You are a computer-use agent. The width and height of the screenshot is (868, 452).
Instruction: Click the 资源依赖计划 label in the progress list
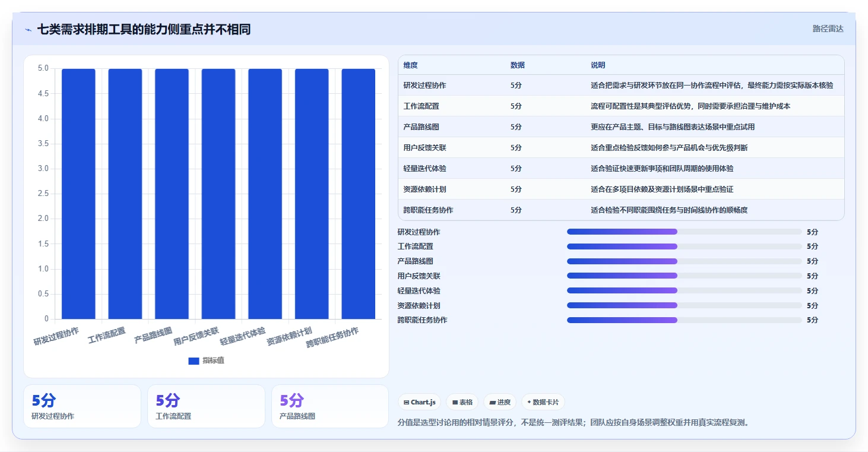click(419, 306)
